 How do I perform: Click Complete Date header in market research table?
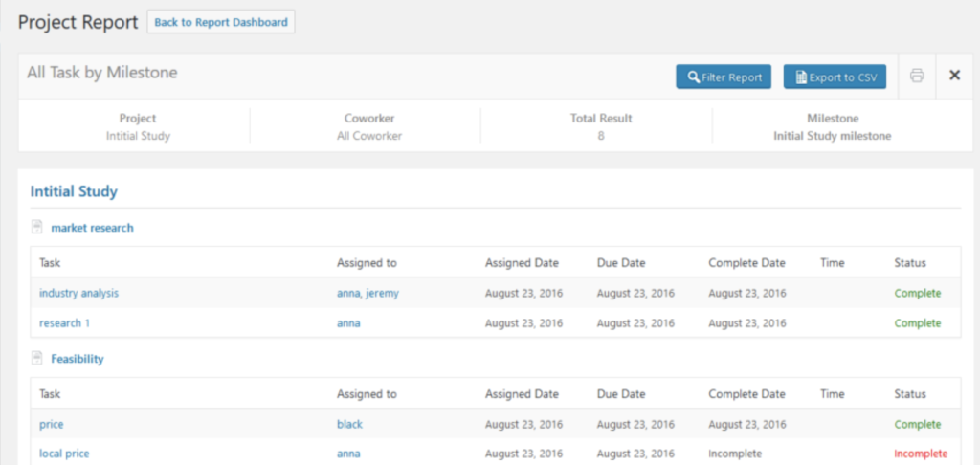coord(746,263)
